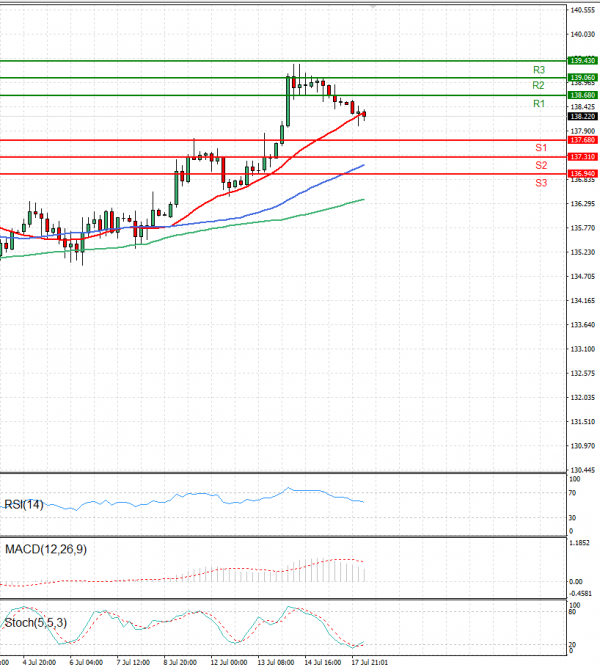Click the 137.310 red price tag
The height and width of the screenshot is (670, 600).
(x=582, y=157)
